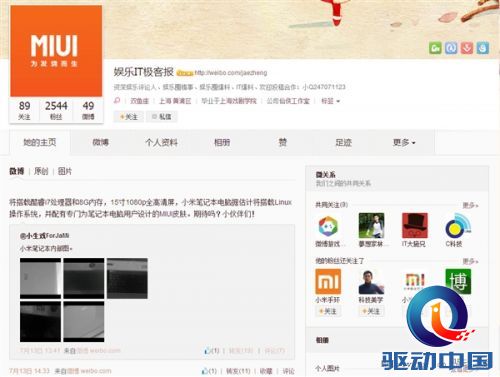Open the 上海 黄浦区 location link
This screenshot has width=500, height=377.
click(x=175, y=101)
